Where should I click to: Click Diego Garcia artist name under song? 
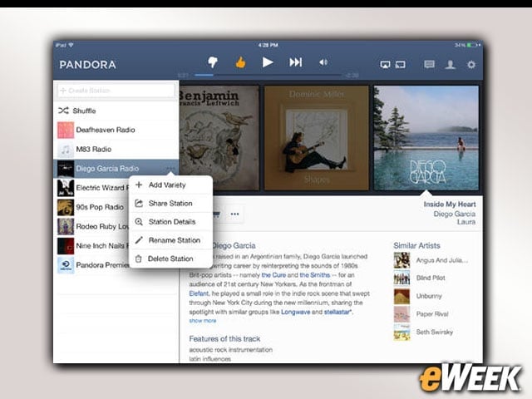click(x=455, y=214)
